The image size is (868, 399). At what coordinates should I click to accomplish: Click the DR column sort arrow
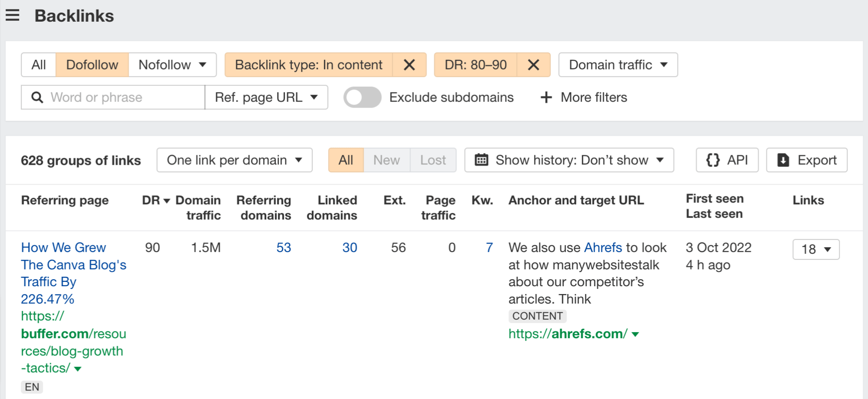166,200
